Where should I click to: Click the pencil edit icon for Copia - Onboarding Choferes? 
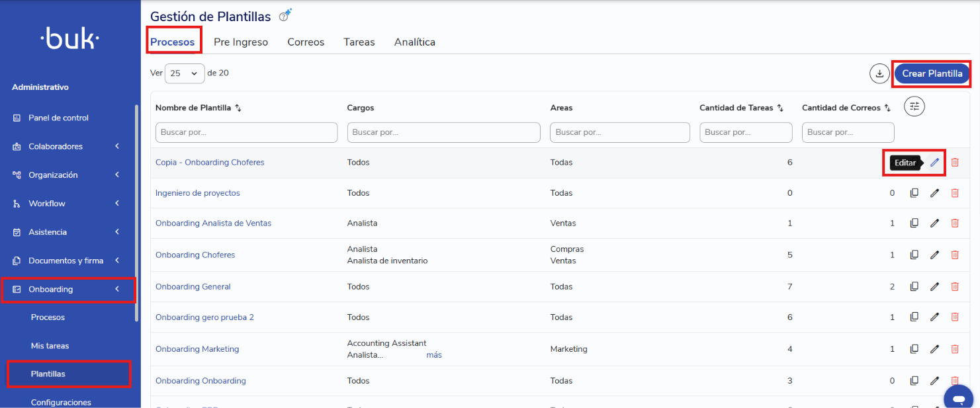click(934, 162)
